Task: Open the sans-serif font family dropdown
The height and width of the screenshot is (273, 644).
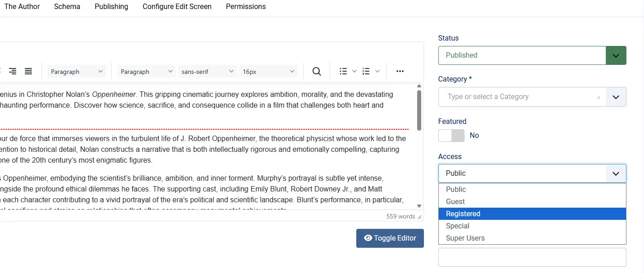Action: (x=207, y=71)
